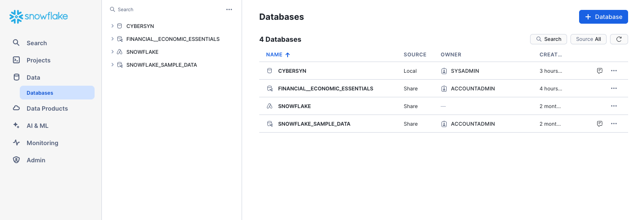This screenshot has width=644, height=220.
Task: Open the FINANCIAL__ECONOMIC_ESSENTIALS row in the table
Action: coord(443,88)
